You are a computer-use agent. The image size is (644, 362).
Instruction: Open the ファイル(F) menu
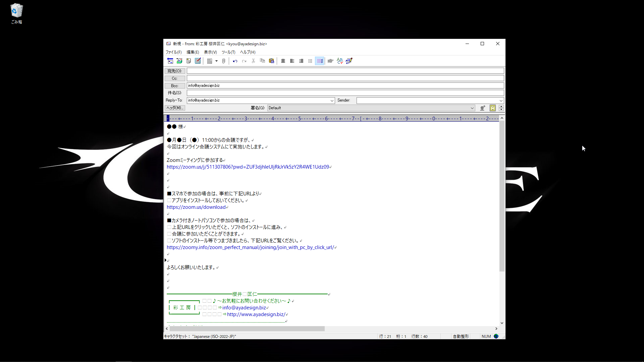click(173, 52)
